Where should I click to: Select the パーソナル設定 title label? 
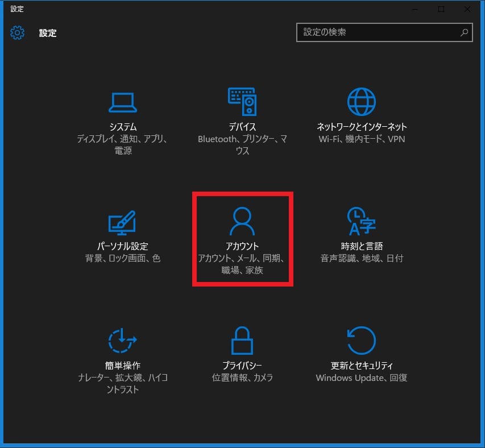click(x=122, y=246)
